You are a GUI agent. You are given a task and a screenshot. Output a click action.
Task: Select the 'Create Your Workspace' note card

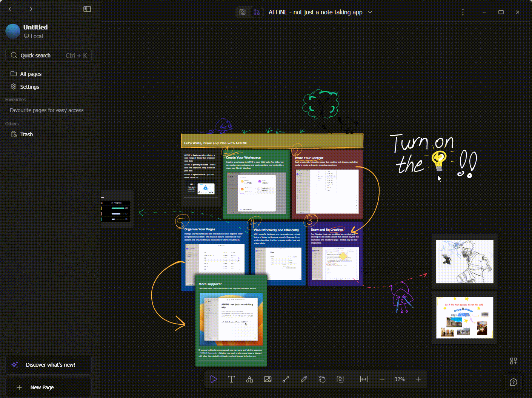[256, 184]
